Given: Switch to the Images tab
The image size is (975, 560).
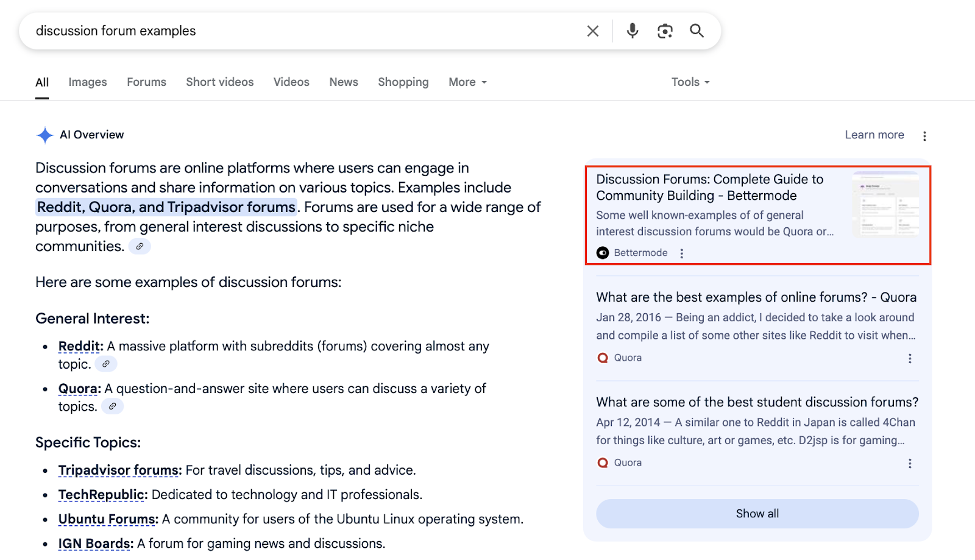Looking at the screenshot, I should (88, 82).
